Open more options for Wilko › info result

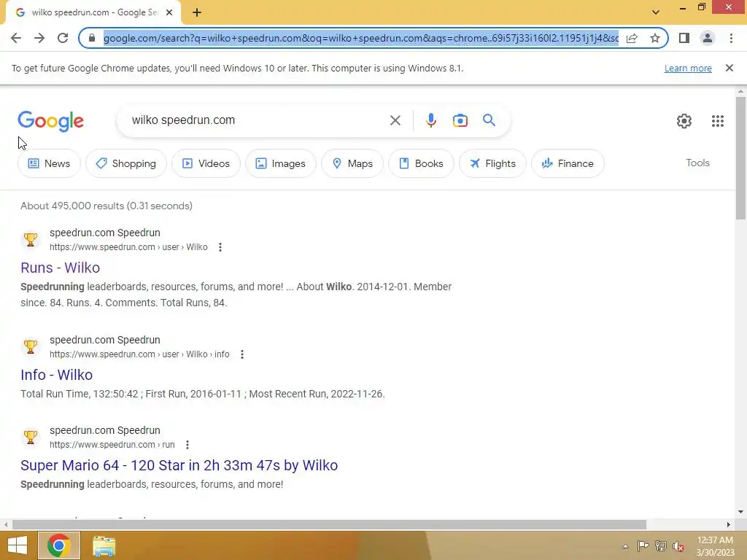coord(242,354)
